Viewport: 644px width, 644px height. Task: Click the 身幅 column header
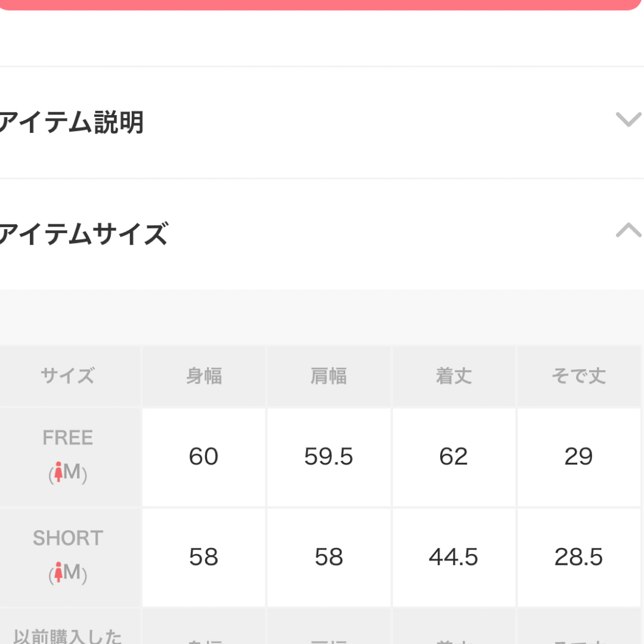[204, 376]
